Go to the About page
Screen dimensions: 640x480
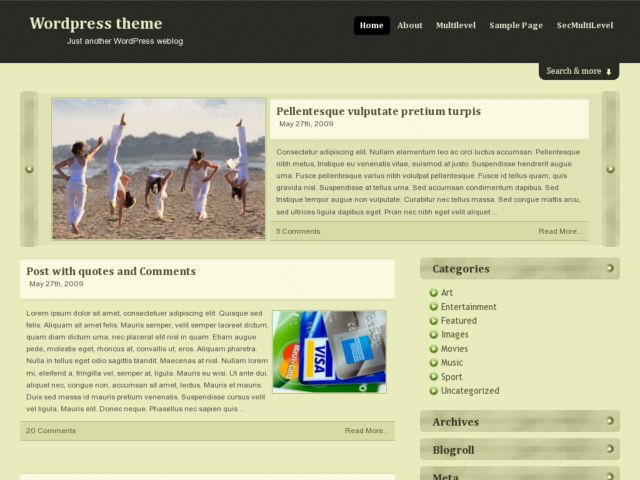pyautogui.click(x=410, y=25)
